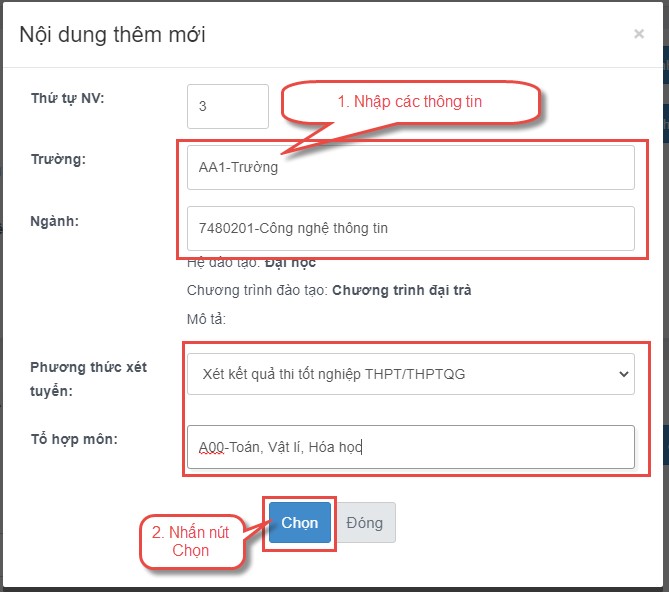Click the Ngành label

point(55,221)
